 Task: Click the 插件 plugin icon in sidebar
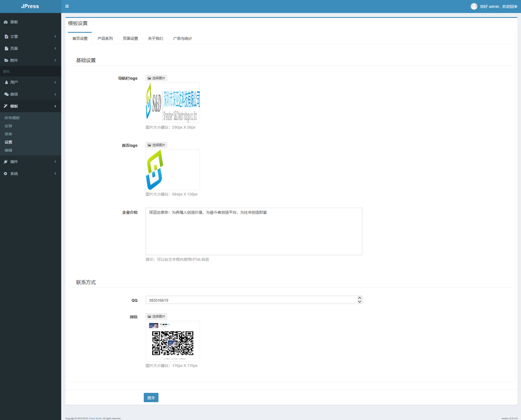click(x=6, y=162)
